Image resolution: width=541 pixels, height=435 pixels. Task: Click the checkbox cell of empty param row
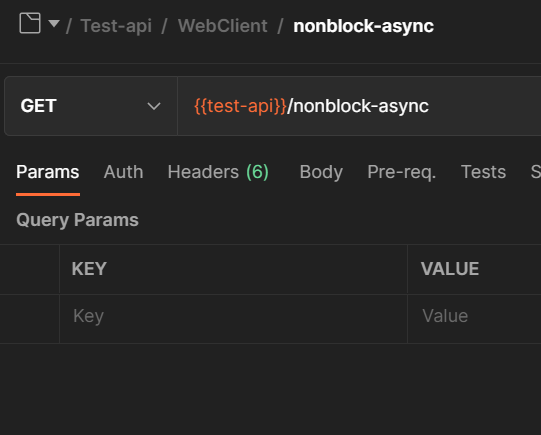click(30, 319)
